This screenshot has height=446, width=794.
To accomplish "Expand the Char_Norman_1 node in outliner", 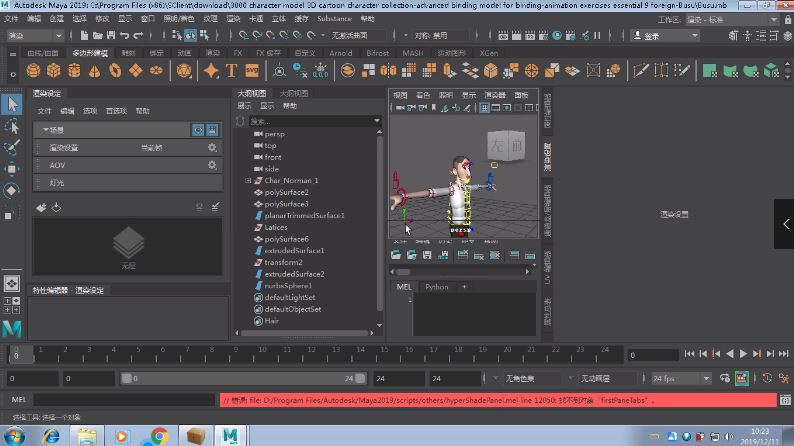I will point(247,181).
